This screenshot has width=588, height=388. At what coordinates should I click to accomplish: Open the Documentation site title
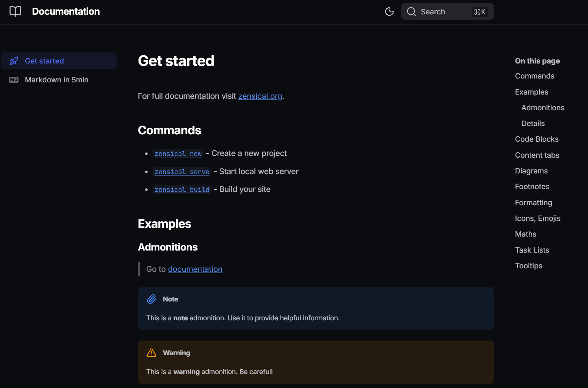coord(66,12)
